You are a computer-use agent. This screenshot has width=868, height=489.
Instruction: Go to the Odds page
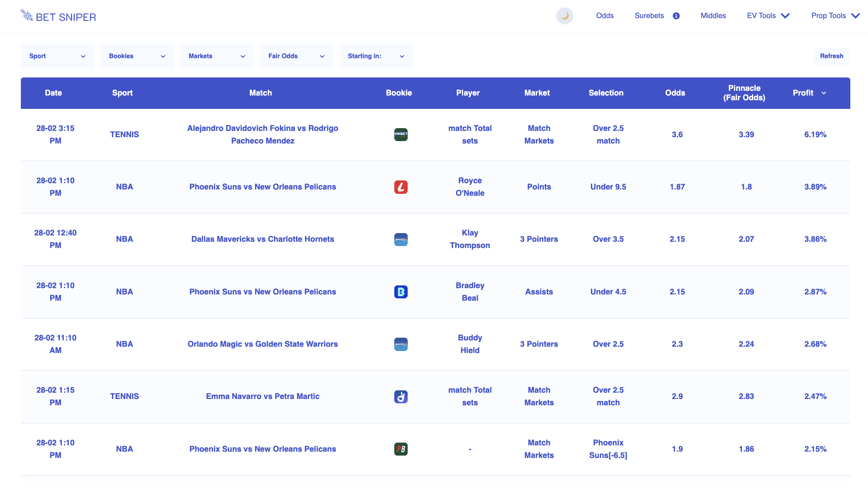coord(605,16)
